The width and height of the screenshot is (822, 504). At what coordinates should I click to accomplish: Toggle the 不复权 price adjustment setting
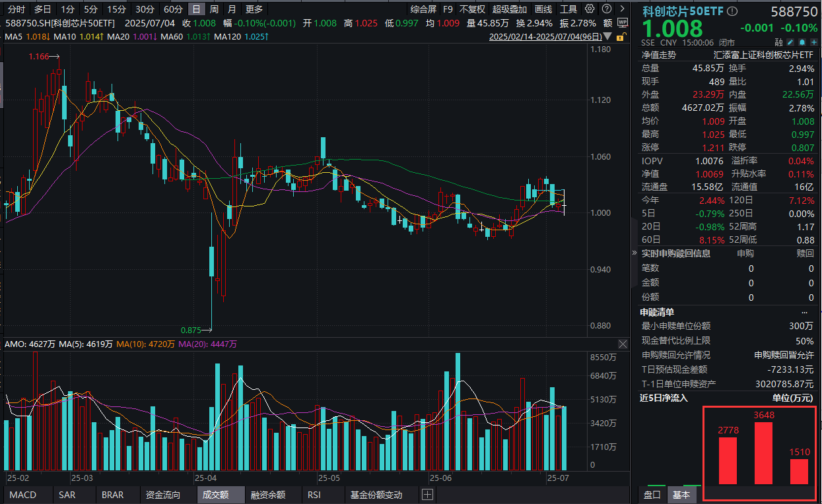pyautogui.click(x=472, y=9)
